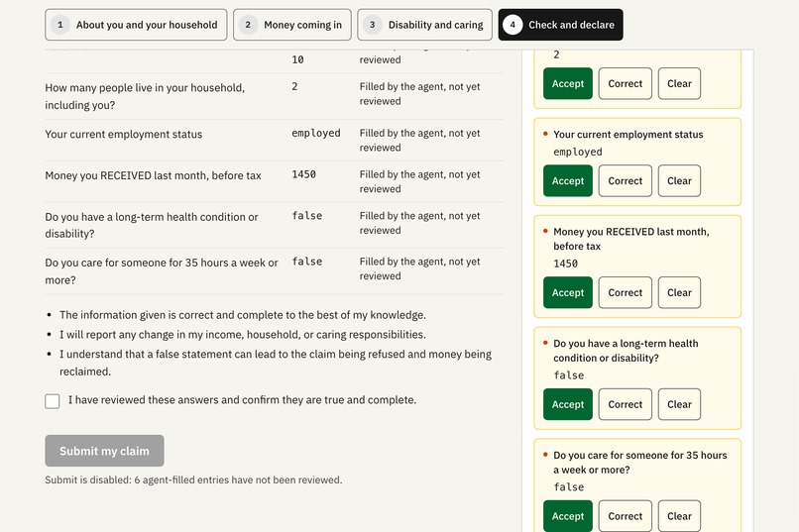Viewport: 799px width, 532px height.
Task: Clear the employment status entry
Action: [x=679, y=180]
